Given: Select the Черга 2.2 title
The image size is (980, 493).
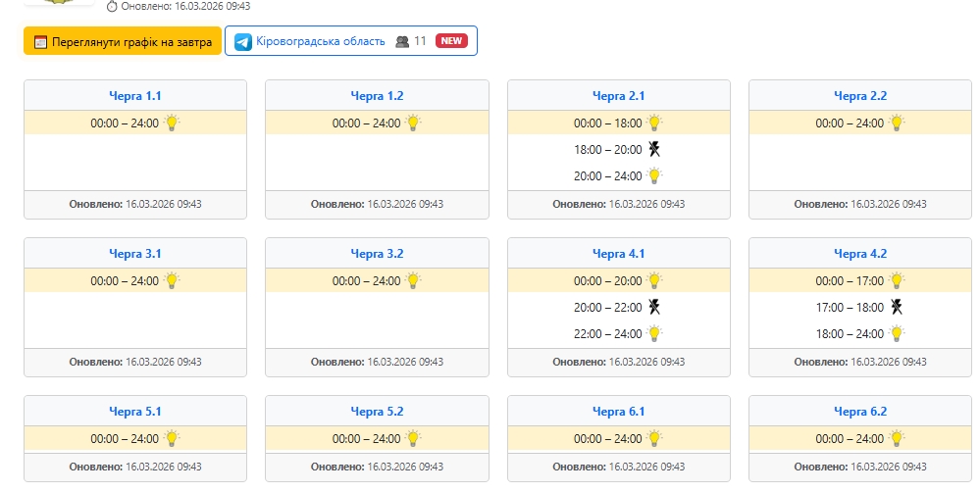Looking at the screenshot, I should pos(860,96).
